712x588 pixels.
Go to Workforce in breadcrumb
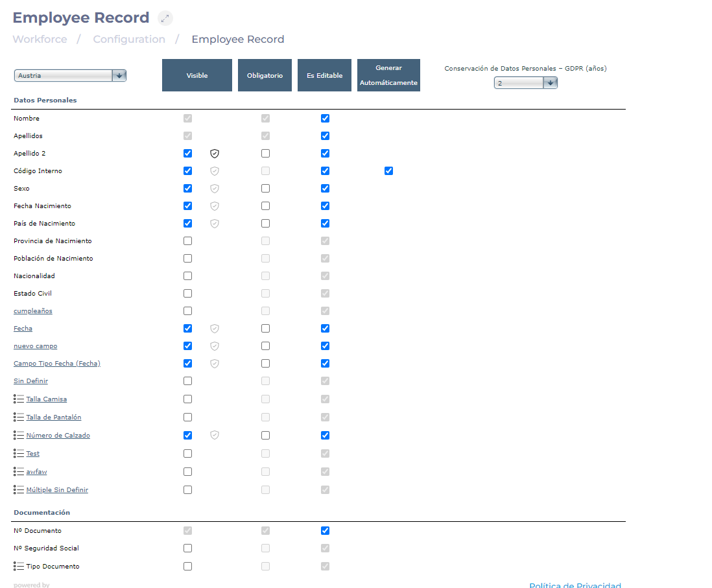[x=40, y=40]
